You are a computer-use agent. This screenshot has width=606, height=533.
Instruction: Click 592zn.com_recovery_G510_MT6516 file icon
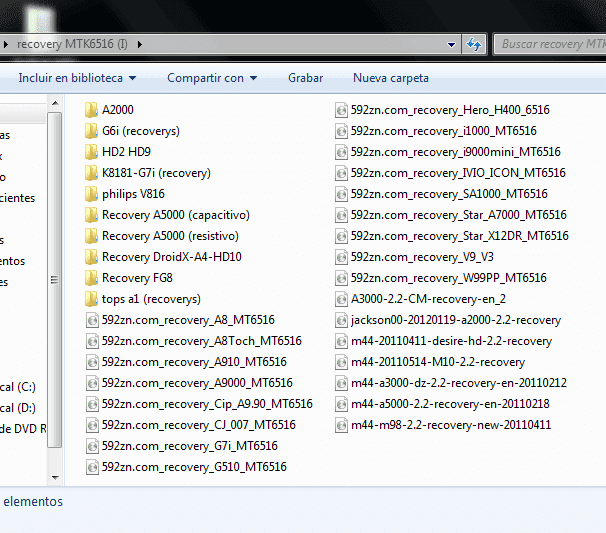tap(92, 467)
